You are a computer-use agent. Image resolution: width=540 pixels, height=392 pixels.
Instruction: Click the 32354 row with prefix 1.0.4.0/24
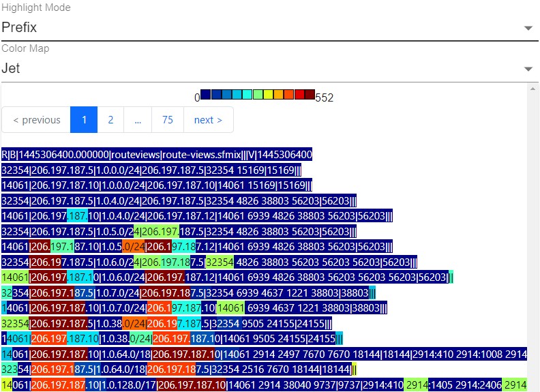pos(179,201)
